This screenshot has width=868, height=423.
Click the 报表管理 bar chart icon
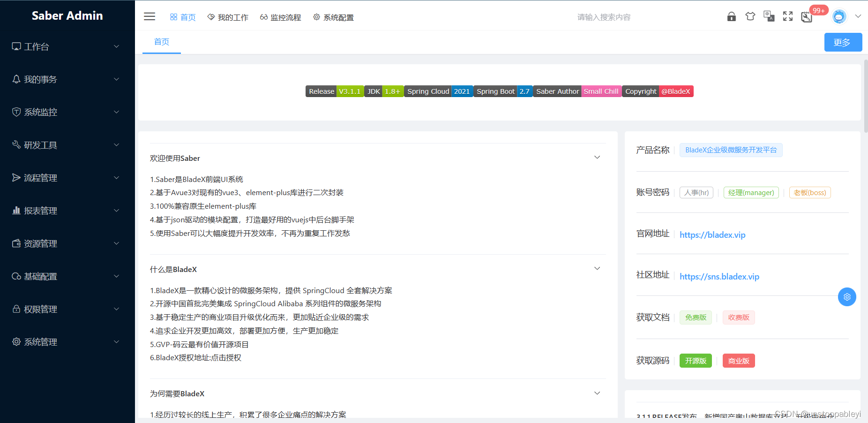[x=16, y=211]
